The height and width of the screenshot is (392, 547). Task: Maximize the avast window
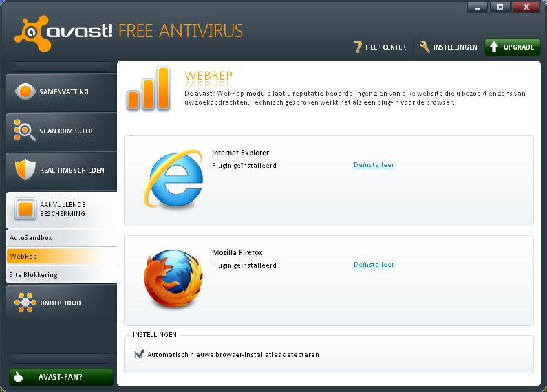[x=500, y=8]
